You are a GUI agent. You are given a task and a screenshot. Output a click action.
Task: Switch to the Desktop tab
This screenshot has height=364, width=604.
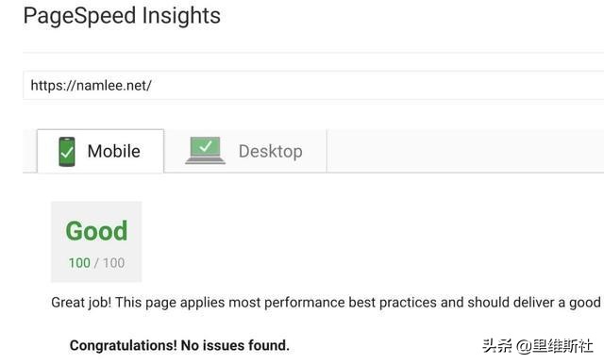[245, 151]
